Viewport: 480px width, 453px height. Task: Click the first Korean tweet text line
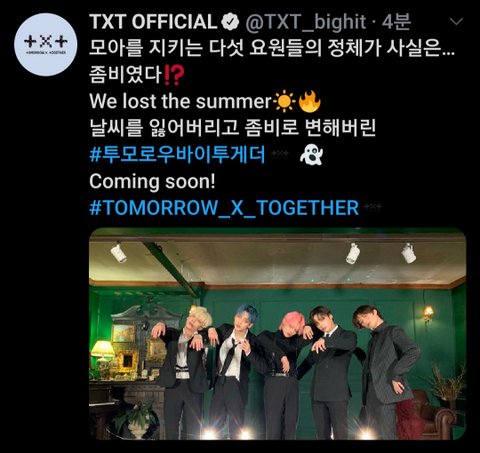coord(272,49)
